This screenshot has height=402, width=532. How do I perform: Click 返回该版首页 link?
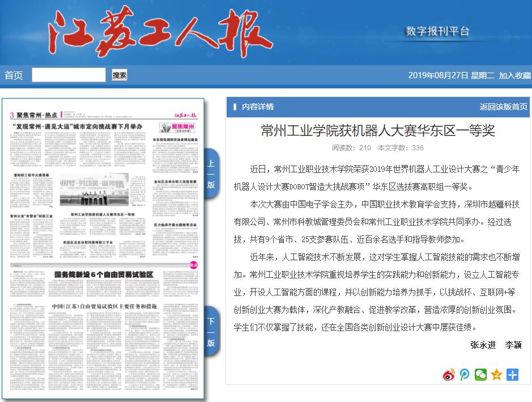coord(504,107)
